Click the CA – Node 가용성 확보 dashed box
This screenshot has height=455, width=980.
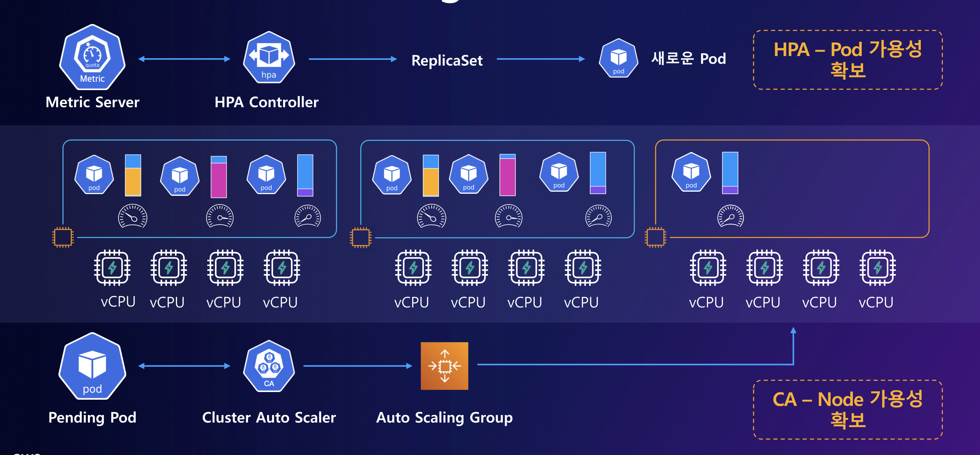pyautogui.click(x=848, y=409)
